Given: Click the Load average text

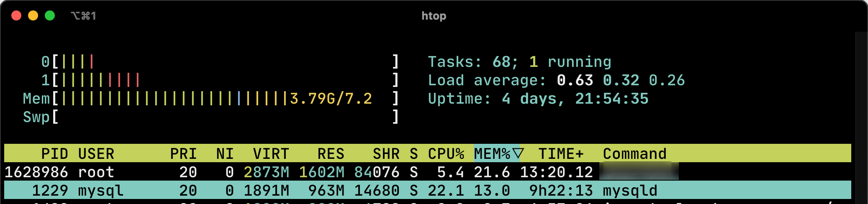Looking at the screenshot, I should tap(556, 80).
